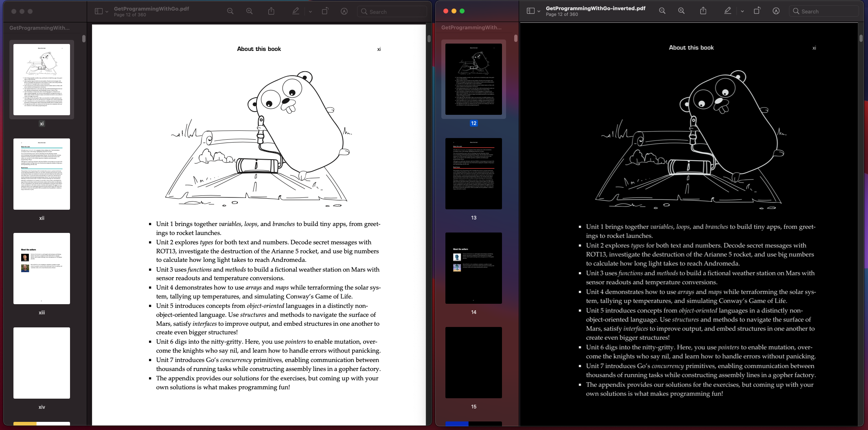
Task: Close the inverted PDF window
Action: (446, 11)
